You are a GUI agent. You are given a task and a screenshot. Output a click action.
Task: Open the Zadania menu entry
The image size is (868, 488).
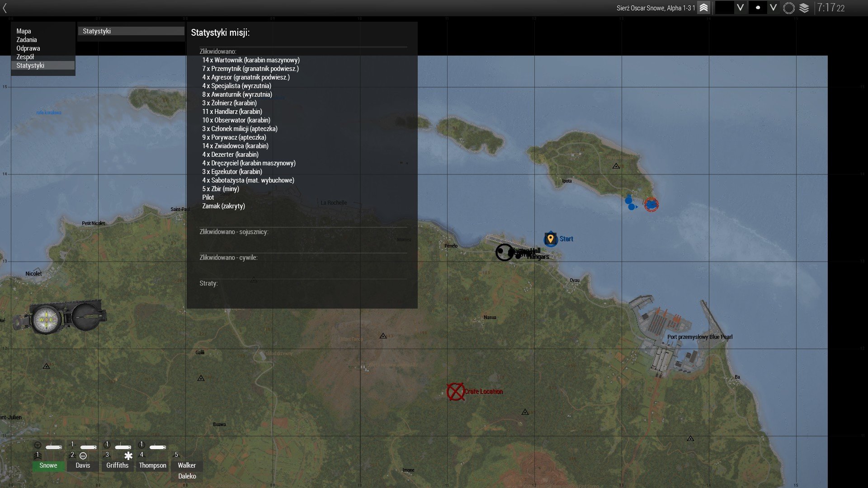27,40
